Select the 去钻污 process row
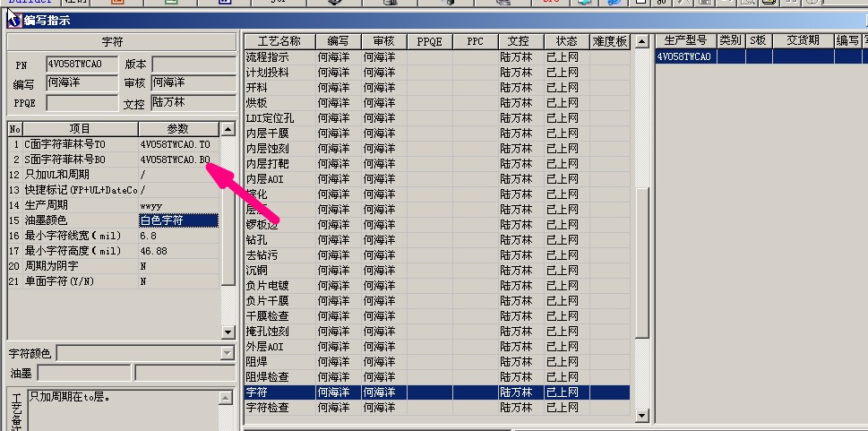This screenshot has height=431, width=868. point(437,255)
